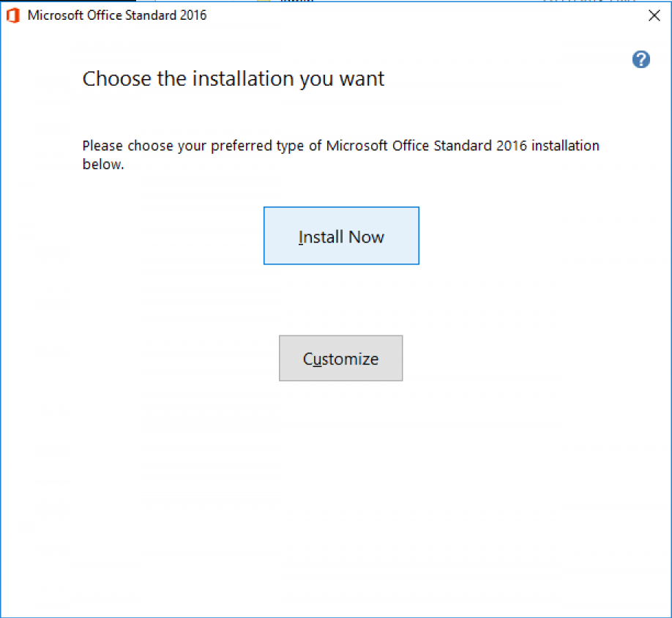This screenshot has width=672, height=618.
Task: Select the highlighted Install Now option
Action: tap(341, 236)
